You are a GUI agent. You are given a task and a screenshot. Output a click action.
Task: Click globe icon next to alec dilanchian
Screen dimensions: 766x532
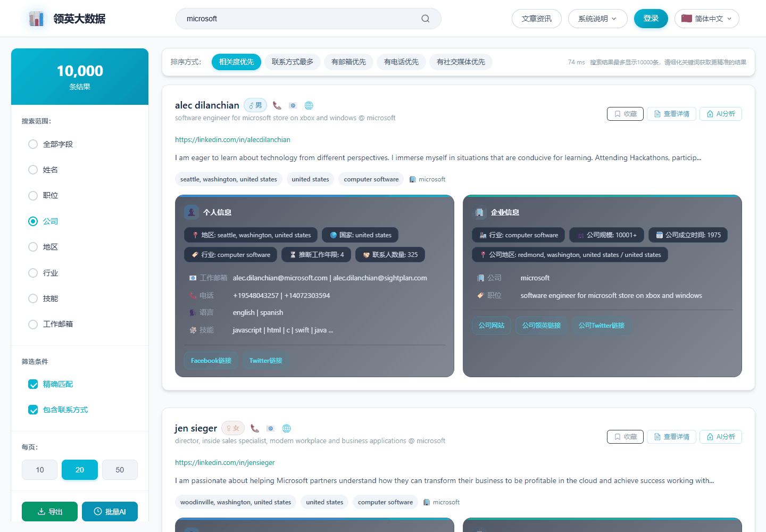pos(309,105)
